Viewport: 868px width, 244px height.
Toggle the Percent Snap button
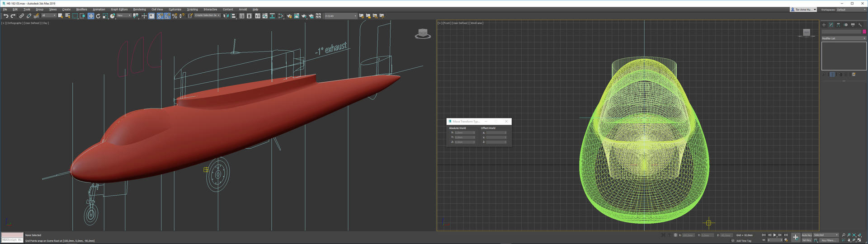coord(175,16)
